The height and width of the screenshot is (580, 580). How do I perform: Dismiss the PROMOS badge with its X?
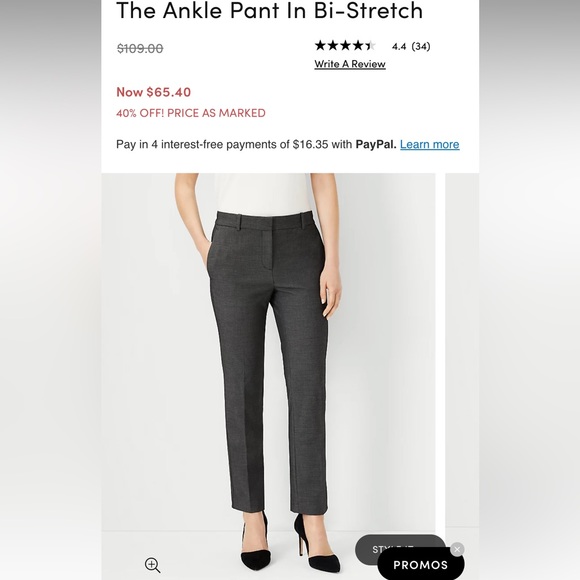pos(457,549)
